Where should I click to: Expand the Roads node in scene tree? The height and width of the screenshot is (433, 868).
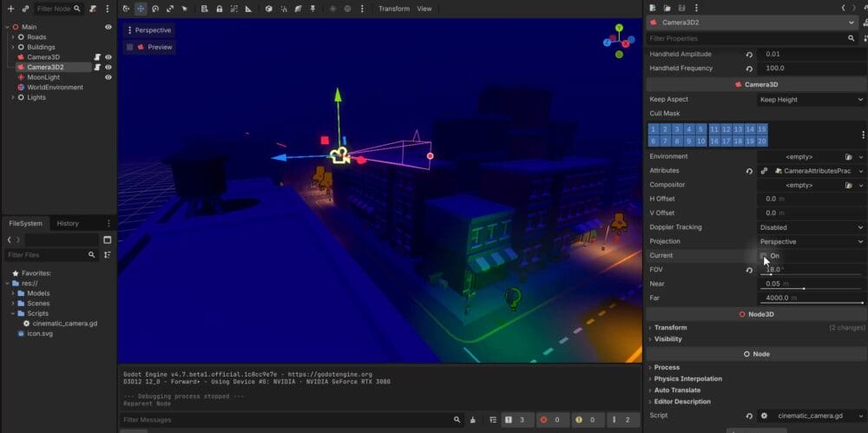coord(13,37)
